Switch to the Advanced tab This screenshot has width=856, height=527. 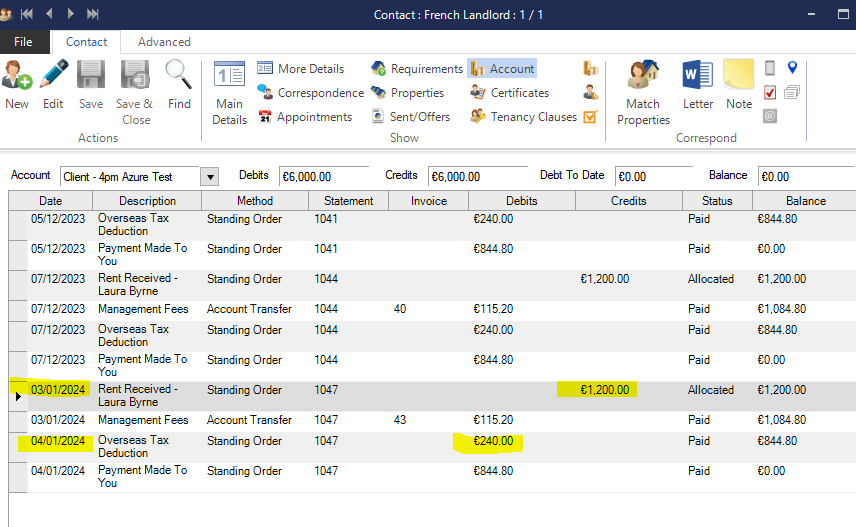click(x=164, y=42)
